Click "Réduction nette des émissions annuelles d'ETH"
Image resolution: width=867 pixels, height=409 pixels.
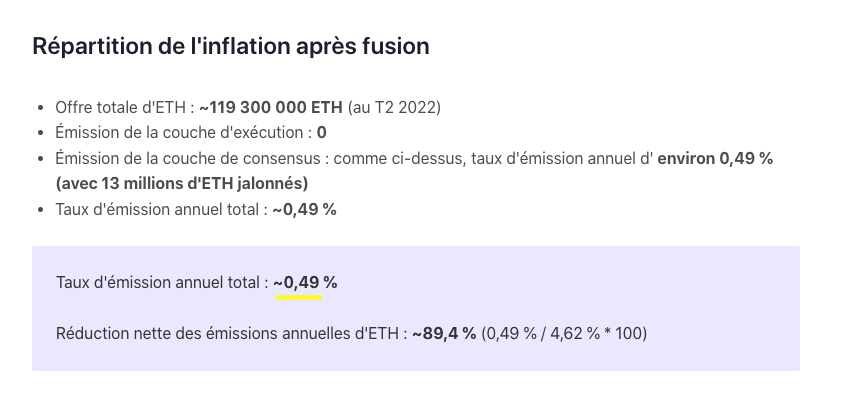[229, 333]
